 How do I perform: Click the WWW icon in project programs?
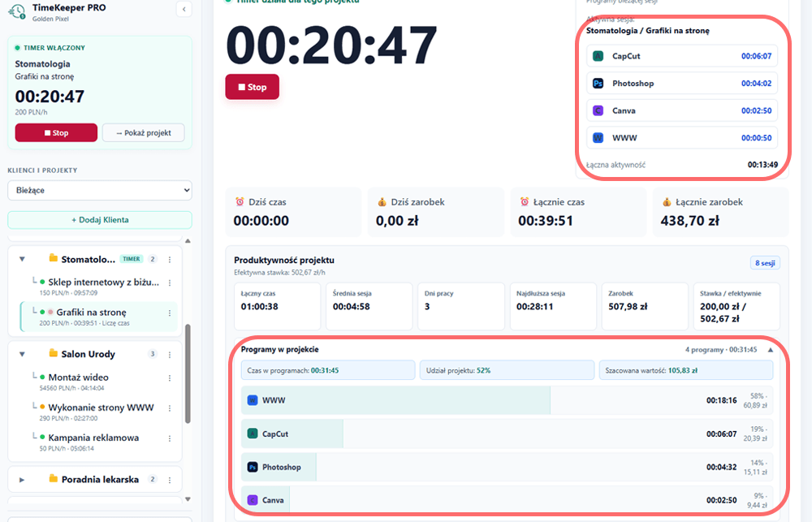click(x=253, y=400)
